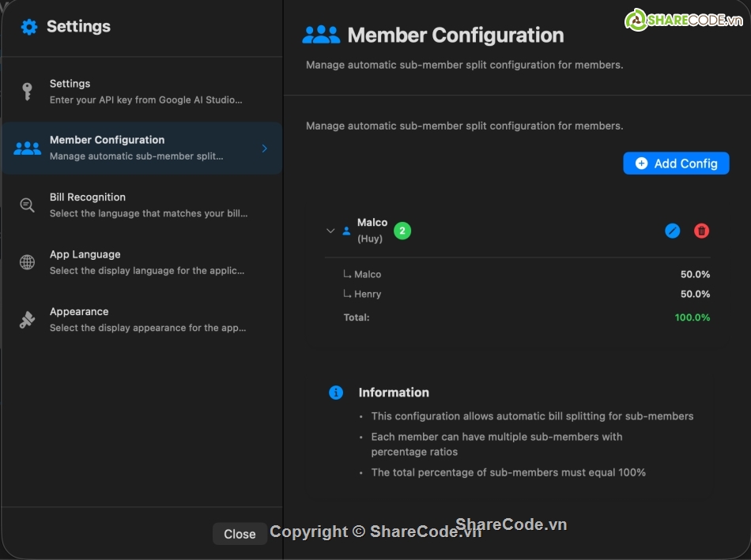Edit the Malco config via pencil icon
Image resolution: width=751 pixels, height=560 pixels.
tap(673, 231)
